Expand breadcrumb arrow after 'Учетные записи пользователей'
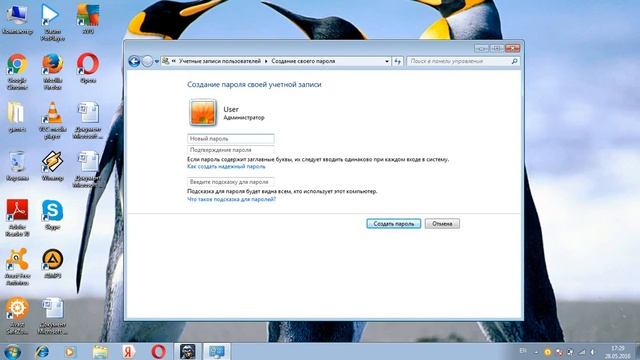Viewport: 640px width, 360px height. tap(266, 61)
